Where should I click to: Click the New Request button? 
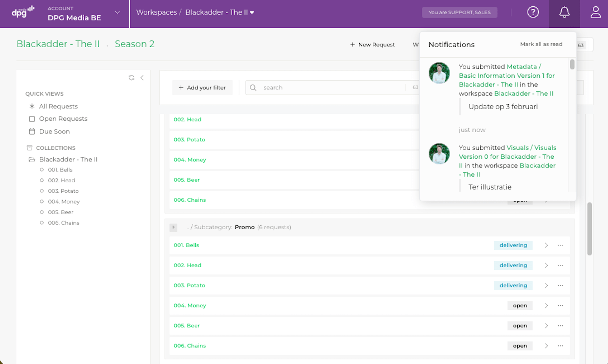click(372, 45)
